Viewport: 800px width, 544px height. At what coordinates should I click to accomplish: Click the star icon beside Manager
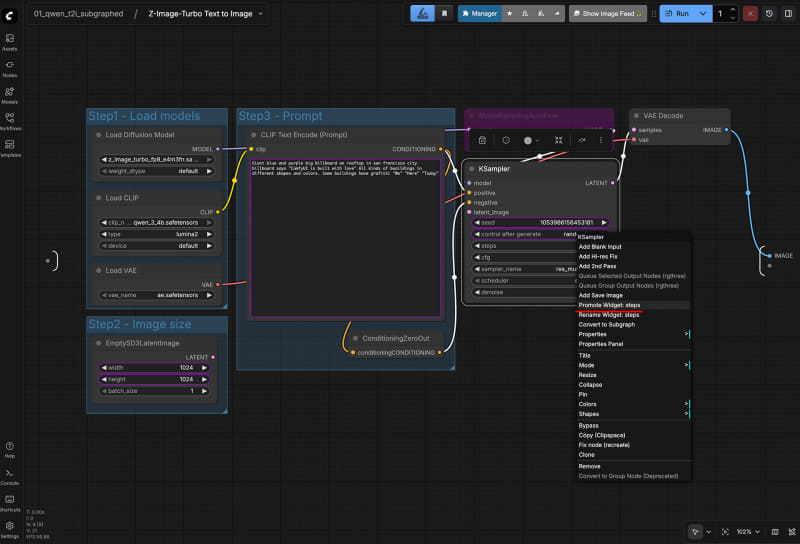[509, 14]
